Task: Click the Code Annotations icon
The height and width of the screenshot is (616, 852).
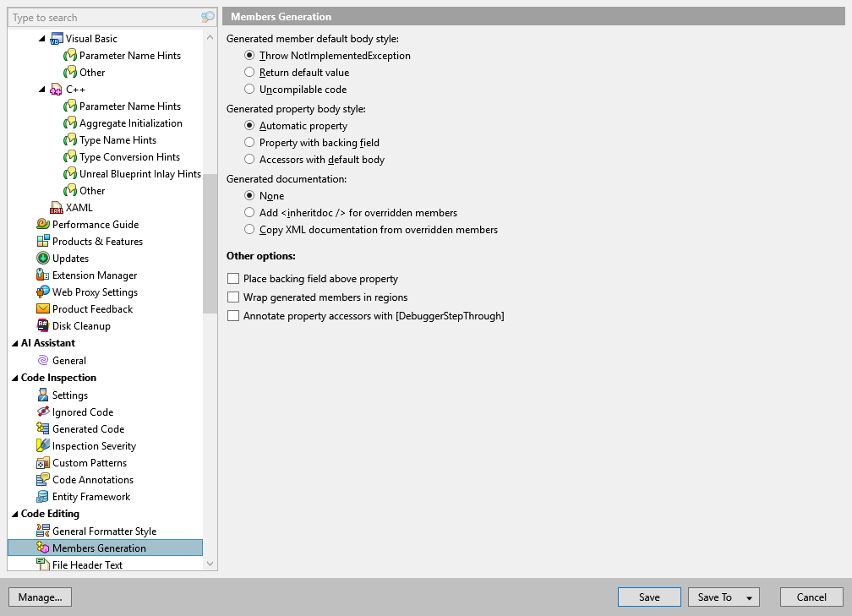Action: pyautogui.click(x=43, y=480)
